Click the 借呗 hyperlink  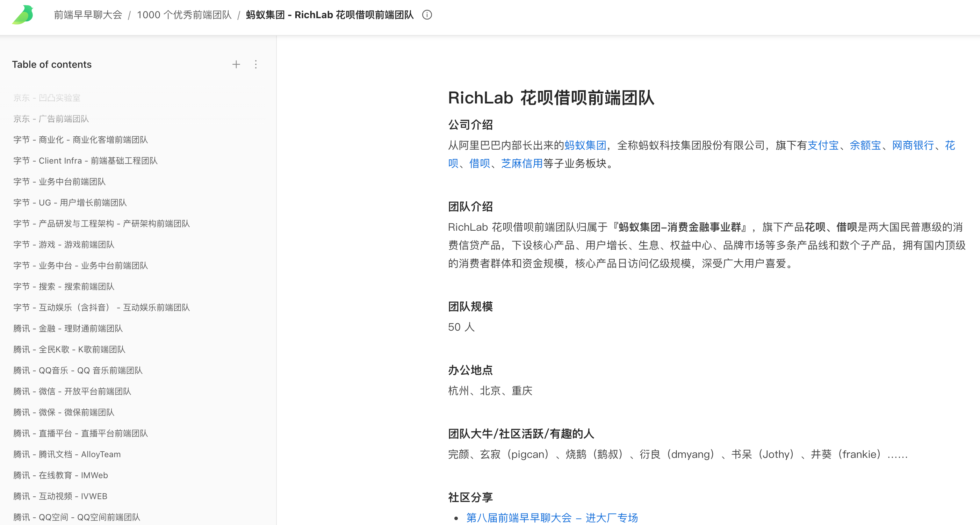coord(480,164)
